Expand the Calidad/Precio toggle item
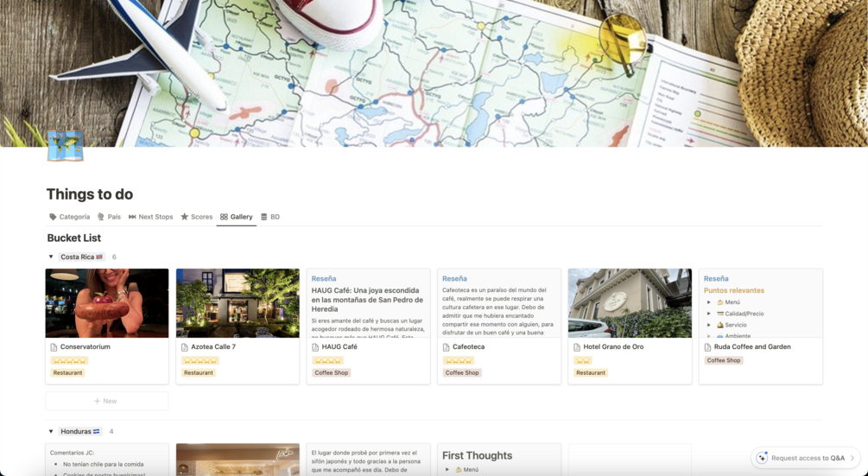 (708, 314)
